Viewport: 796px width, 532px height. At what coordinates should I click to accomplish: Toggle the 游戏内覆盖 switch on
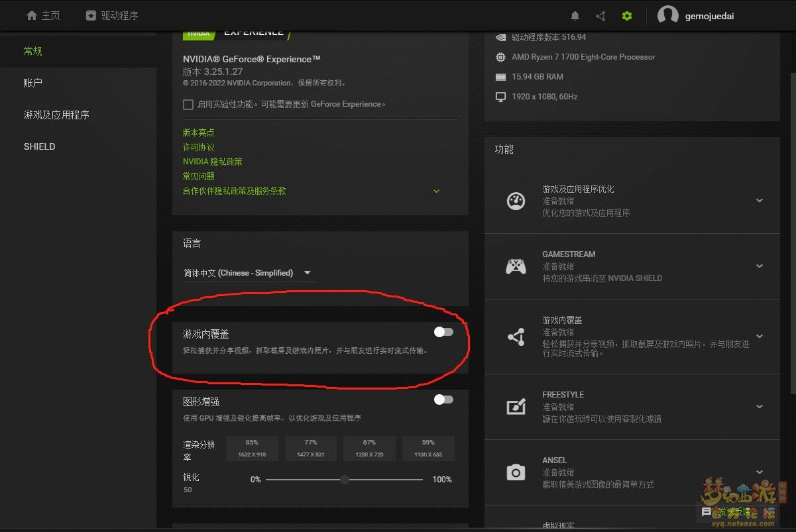pyautogui.click(x=443, y=332)
